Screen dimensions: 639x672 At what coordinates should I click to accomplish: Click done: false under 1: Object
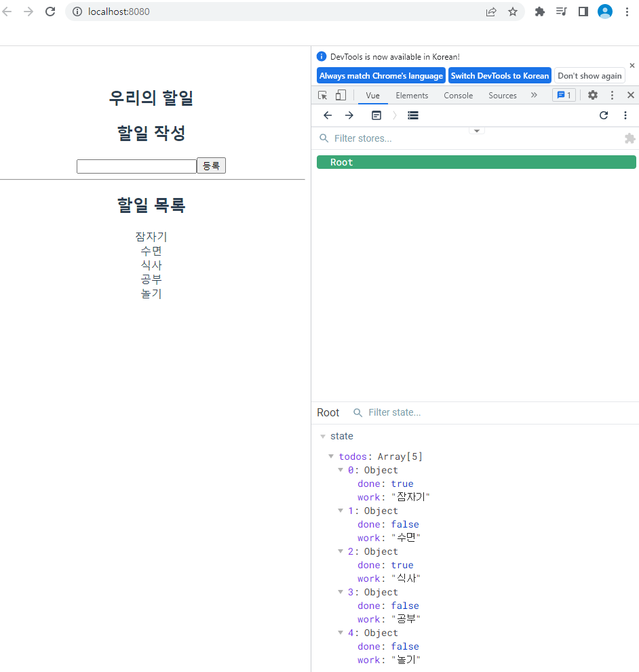click(388, 525)
